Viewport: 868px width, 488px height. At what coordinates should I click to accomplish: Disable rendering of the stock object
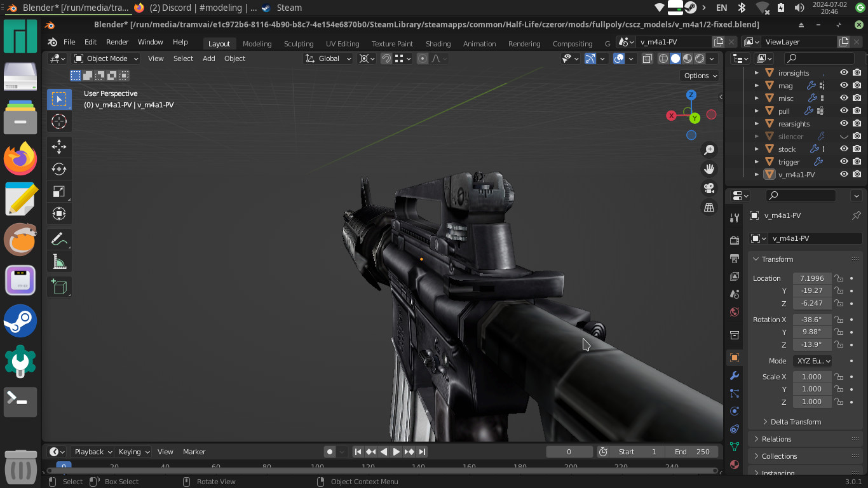pyautogui.click(x=857, y=149)
